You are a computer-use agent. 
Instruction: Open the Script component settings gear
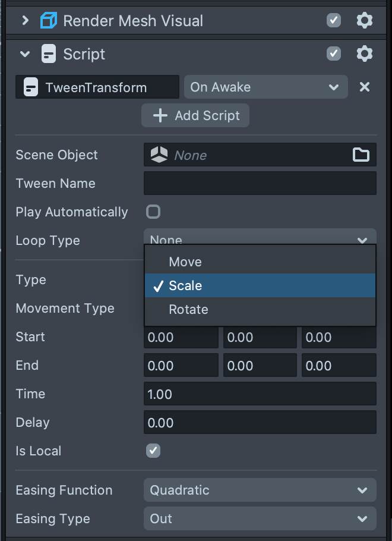[x=364, y=54]
